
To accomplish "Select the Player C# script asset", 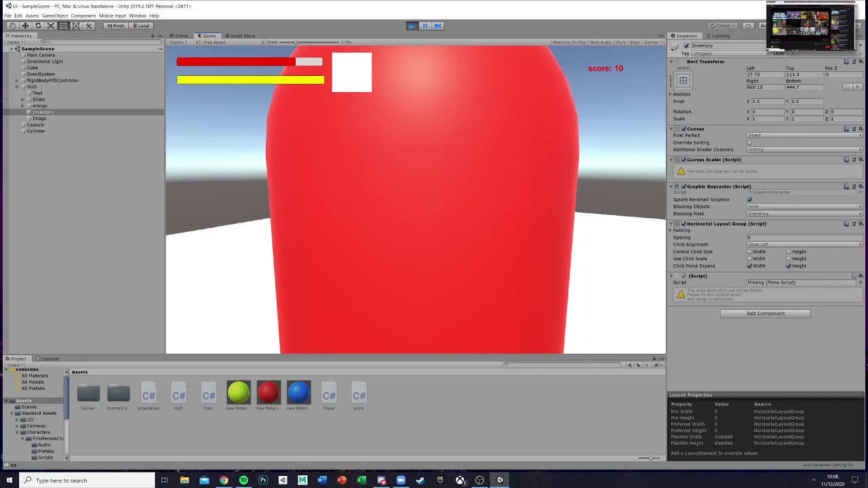I will [x=329, y=396].
